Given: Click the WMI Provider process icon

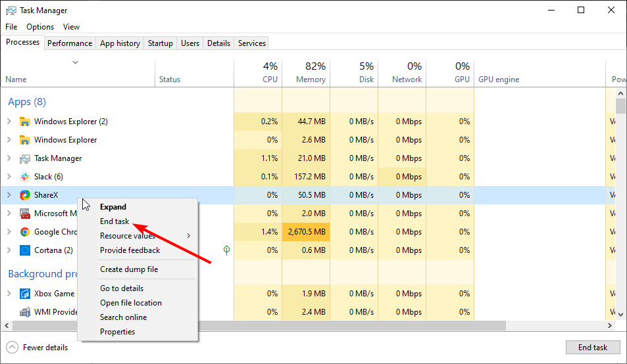Looking at the screenshot, I should [25, 312].
